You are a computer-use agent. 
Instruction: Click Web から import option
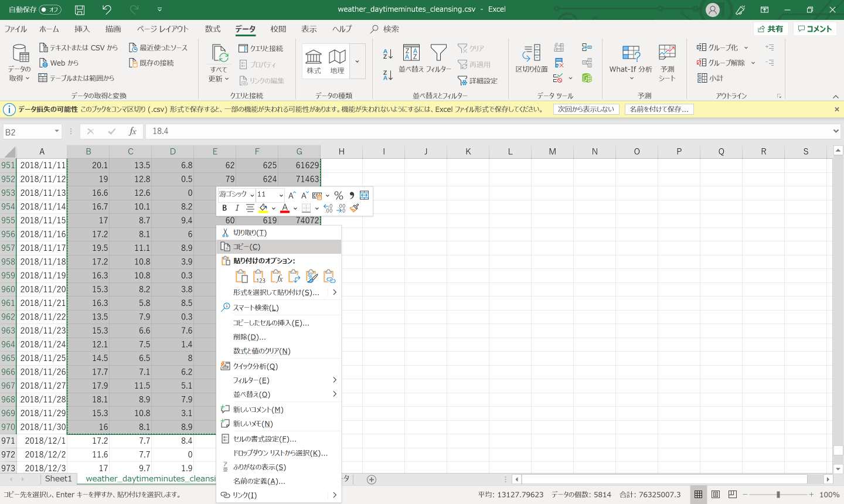[x=59, y=63]
